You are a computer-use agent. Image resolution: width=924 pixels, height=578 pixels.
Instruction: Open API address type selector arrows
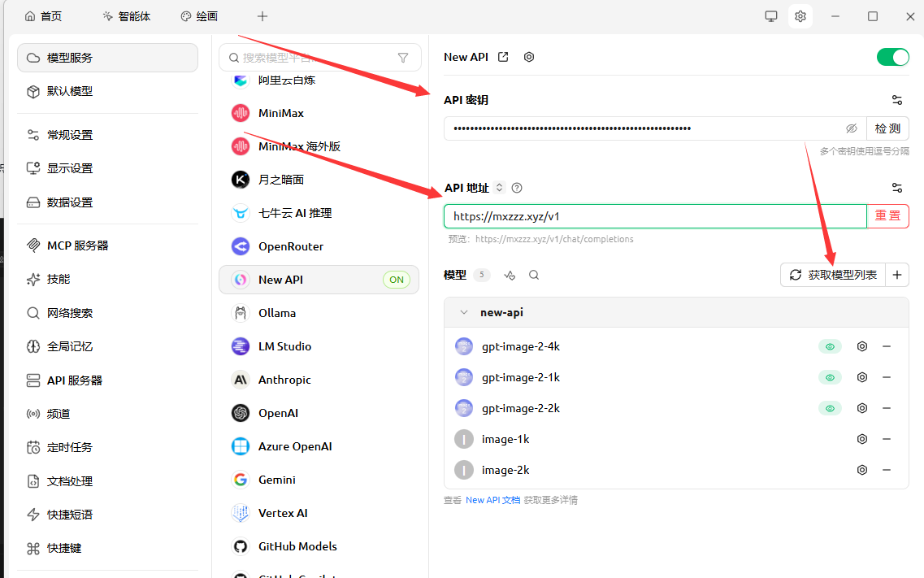[499, 187]
